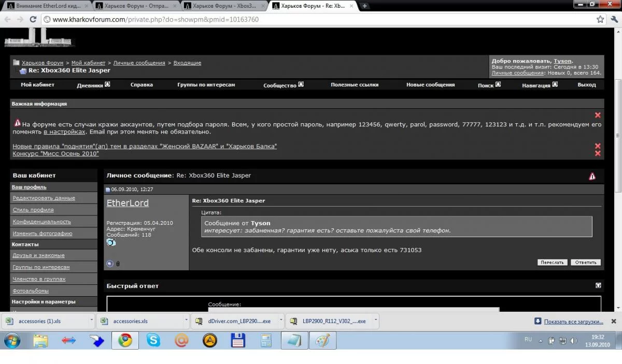Viewport: 622px width, 364px height.
Task: Dismiss the password theft notice with red X
Action: click(598, 115)
